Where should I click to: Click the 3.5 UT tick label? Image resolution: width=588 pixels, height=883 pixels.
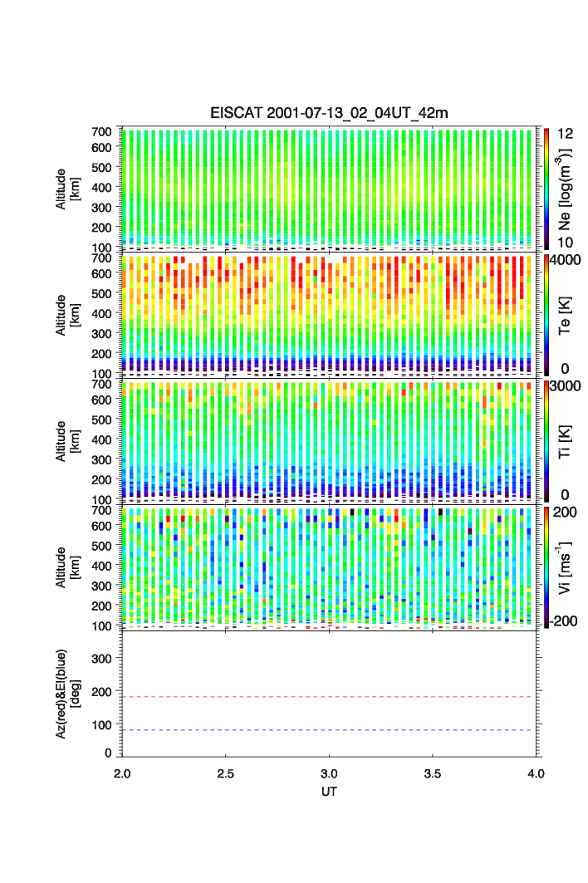pyautogui.click(x=433, y=773)
